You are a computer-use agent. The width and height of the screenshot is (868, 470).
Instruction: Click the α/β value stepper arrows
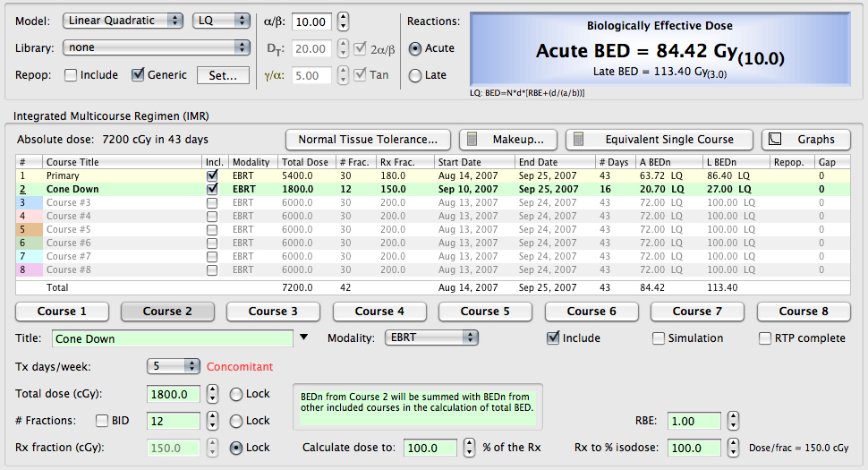point(344,21)
